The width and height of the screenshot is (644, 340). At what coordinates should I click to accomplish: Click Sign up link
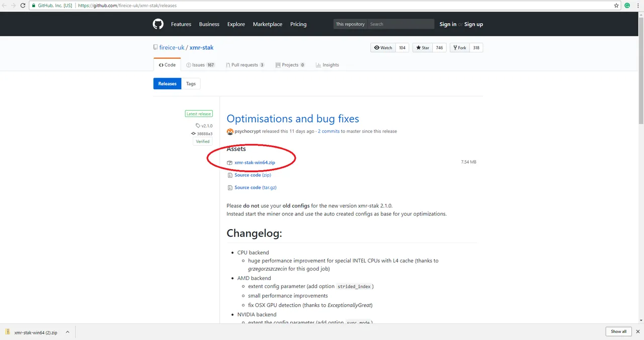(473, 24)
